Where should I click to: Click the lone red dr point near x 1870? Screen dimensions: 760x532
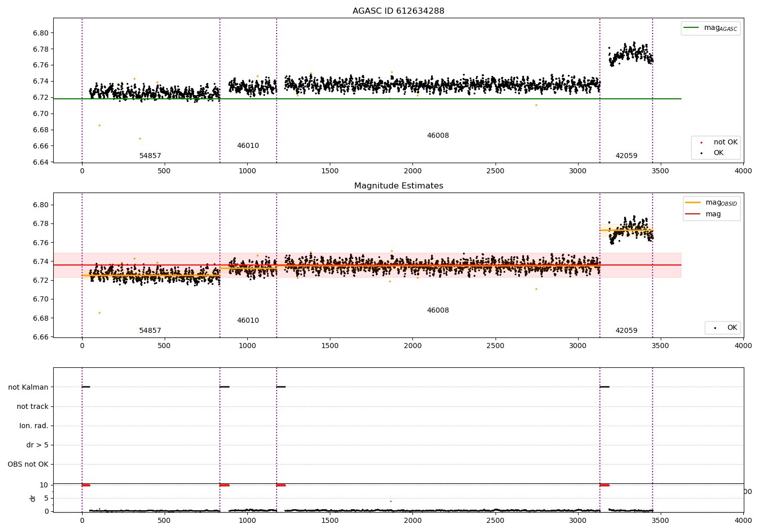391,501
